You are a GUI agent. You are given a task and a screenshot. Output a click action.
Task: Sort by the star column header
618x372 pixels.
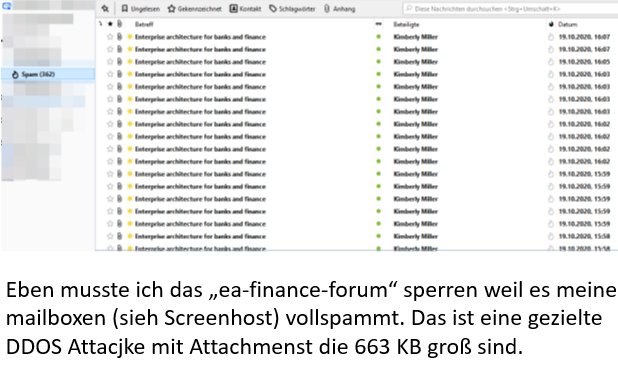[110, 24]
